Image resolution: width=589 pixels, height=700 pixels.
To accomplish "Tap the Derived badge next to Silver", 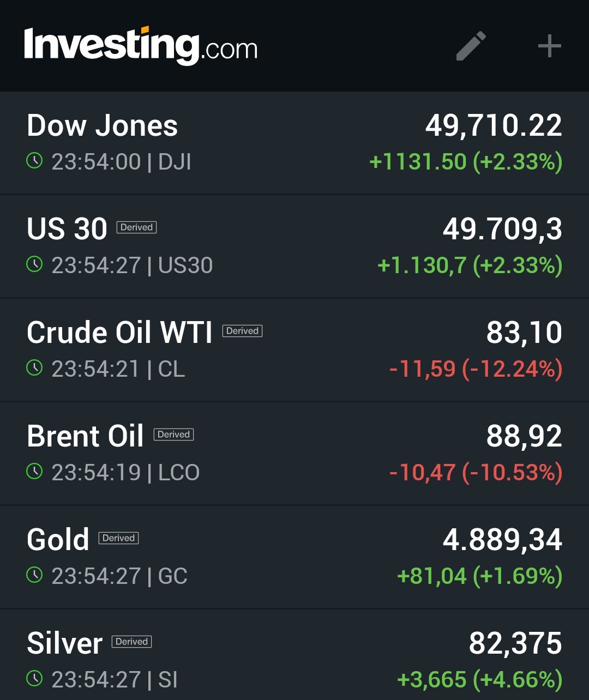I will (131, 642).
